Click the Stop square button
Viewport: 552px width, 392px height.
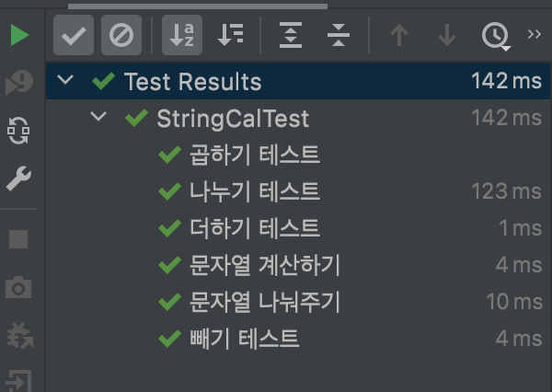coord(18,239)
